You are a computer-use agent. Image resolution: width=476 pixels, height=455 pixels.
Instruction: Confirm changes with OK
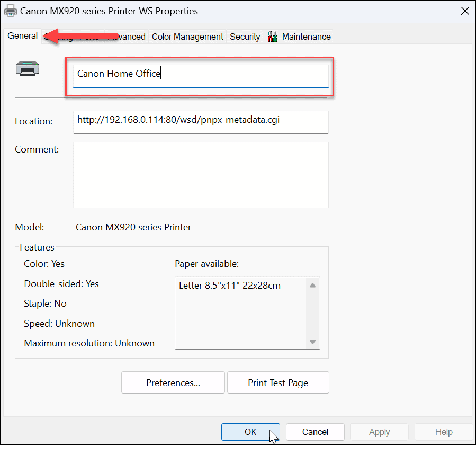(250, 432)
